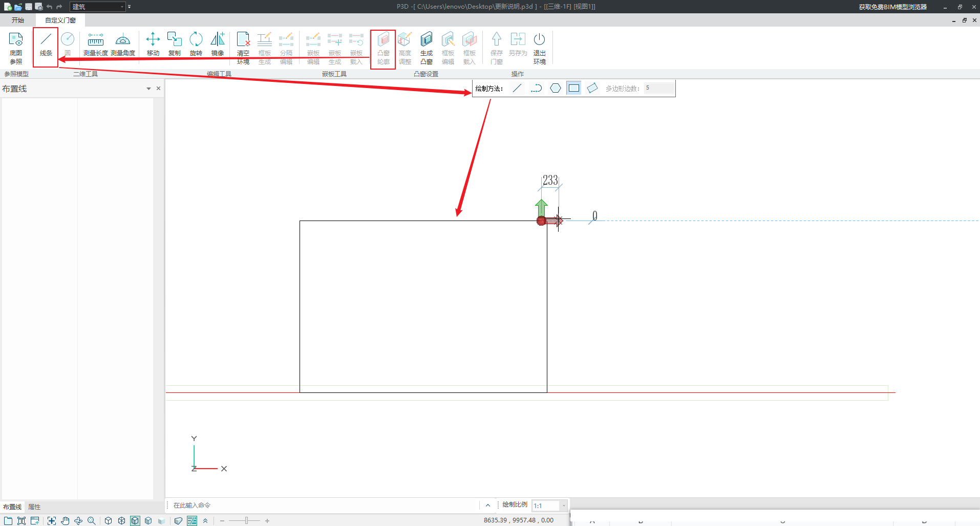Click the 多边形边数 input field

pyautogui.click(x=659, y=88)
